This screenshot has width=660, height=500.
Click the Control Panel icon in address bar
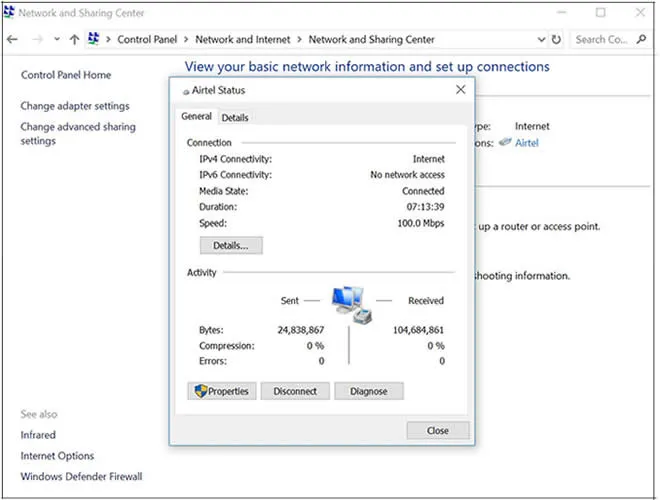coord(94,40)
